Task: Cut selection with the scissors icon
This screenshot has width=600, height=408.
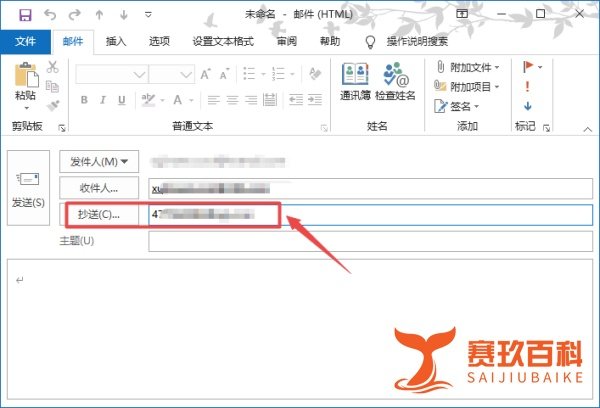Action: point(52,67)
